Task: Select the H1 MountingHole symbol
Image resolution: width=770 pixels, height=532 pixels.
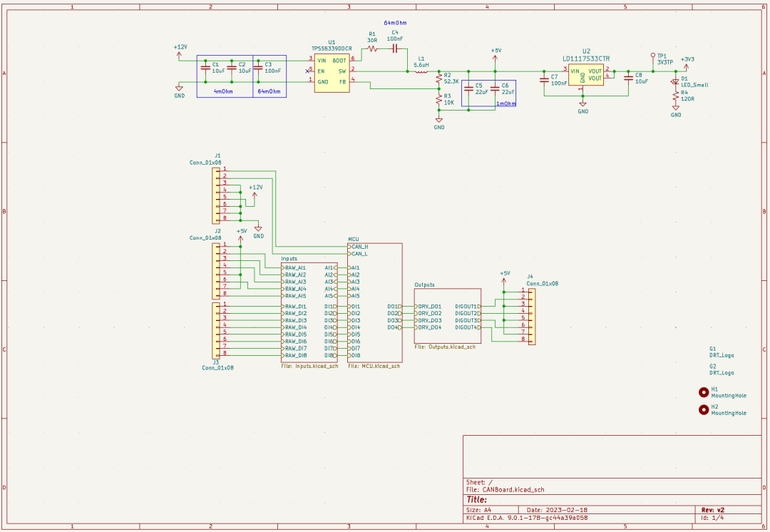Action: pyautogui.click(x=704, y=392)
